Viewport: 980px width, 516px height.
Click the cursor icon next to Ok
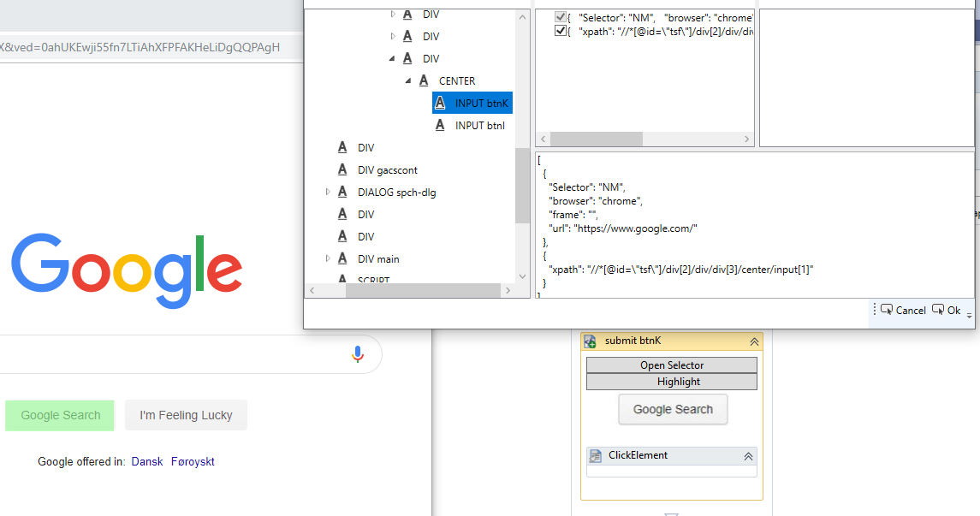click(938, 310)
